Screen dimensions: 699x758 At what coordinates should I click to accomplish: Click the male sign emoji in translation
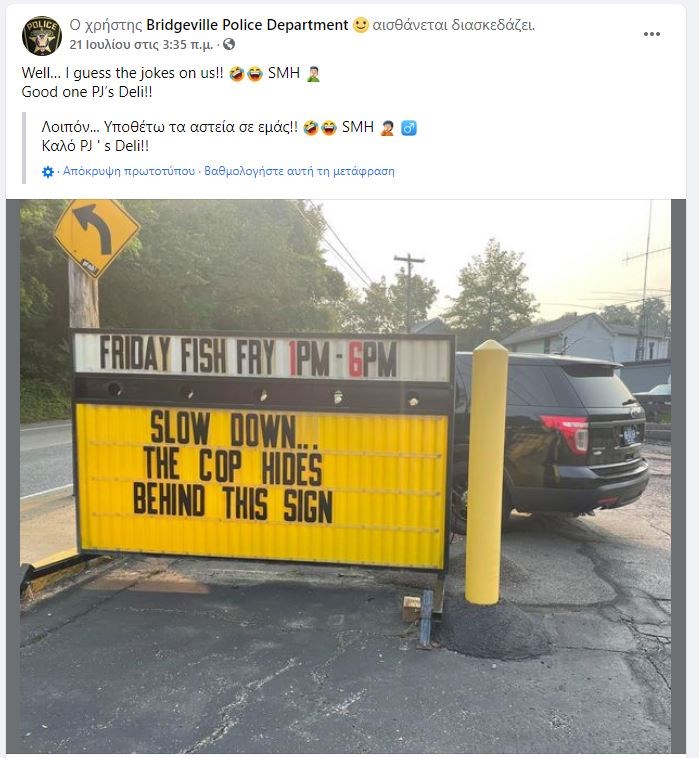(x=409, y=128)
